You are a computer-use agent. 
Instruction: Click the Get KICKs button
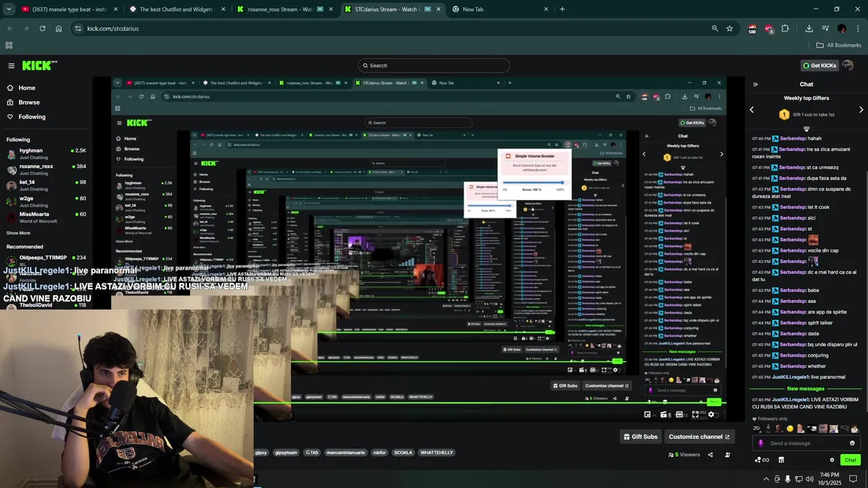click(819, 66)
